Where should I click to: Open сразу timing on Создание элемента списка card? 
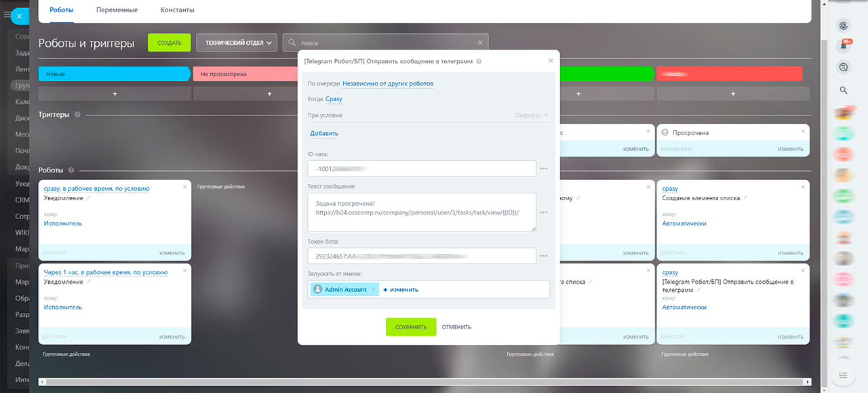click(x=670, y=189)
